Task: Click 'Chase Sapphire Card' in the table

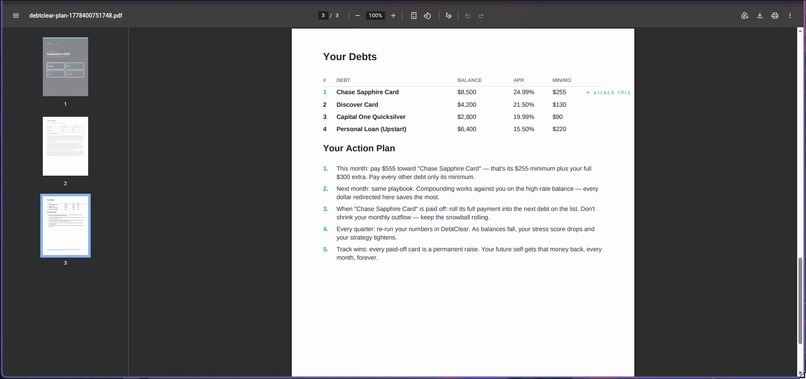Action: click(367, 92)
